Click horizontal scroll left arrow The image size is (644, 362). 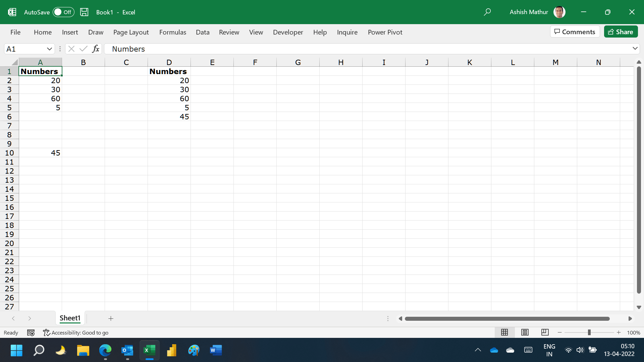click(400, 319)
